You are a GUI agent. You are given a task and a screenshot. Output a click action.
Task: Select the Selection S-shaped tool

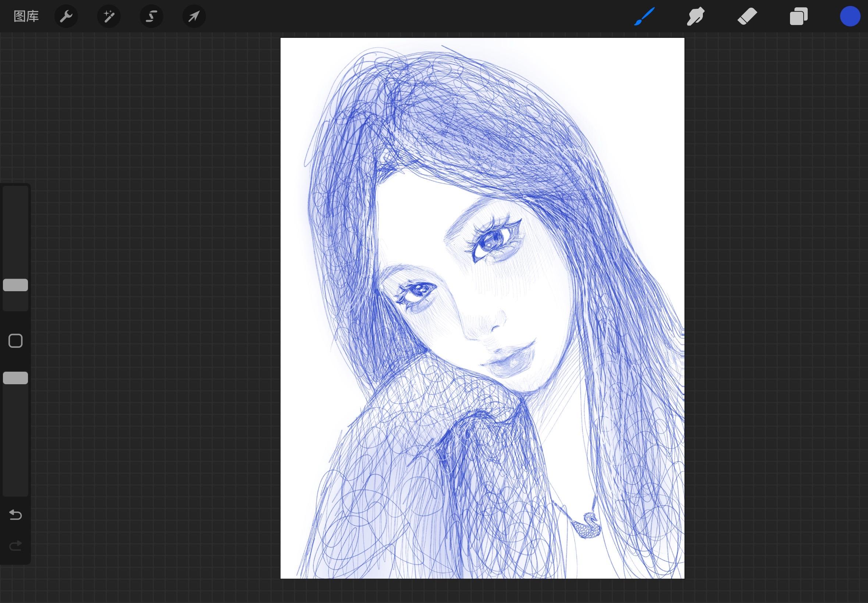[x=152, y=16]
